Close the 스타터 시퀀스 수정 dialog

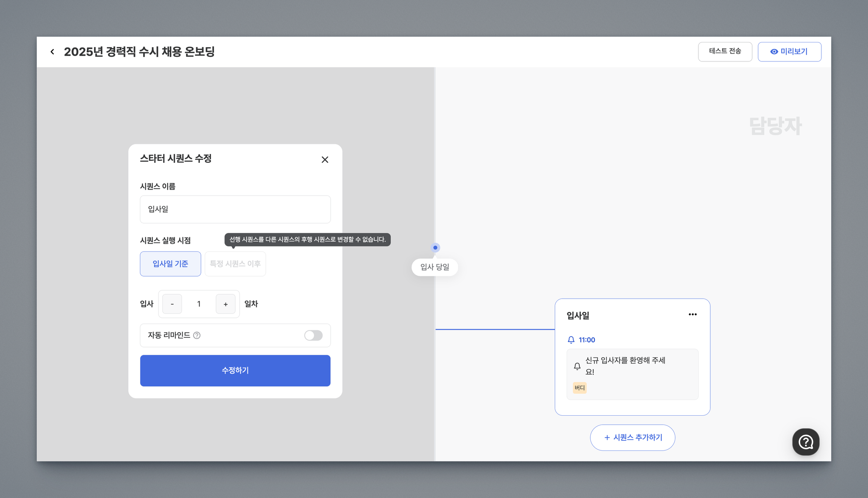(x=325, y=159)
